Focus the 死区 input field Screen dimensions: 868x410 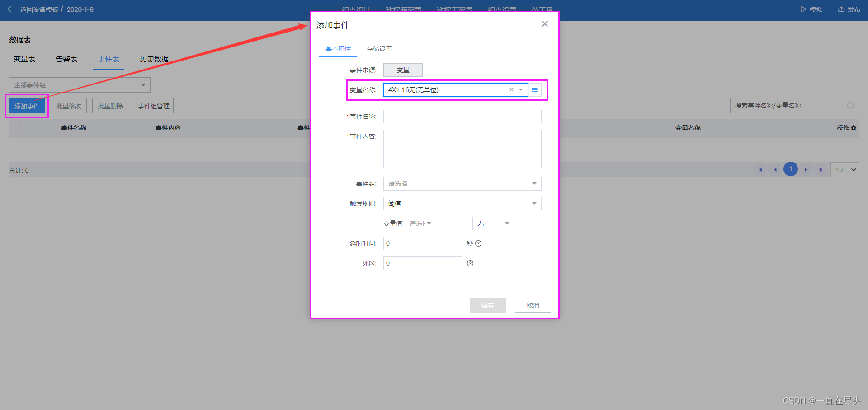[x=423, y=263]
